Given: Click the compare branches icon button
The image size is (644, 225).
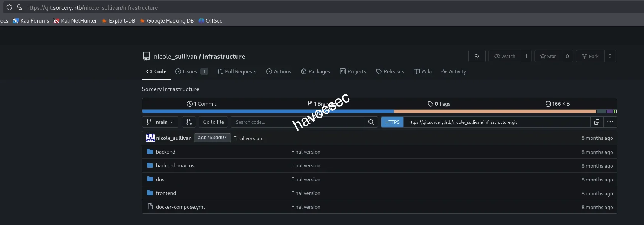Looking at the screenshot, I should (189, 122).
